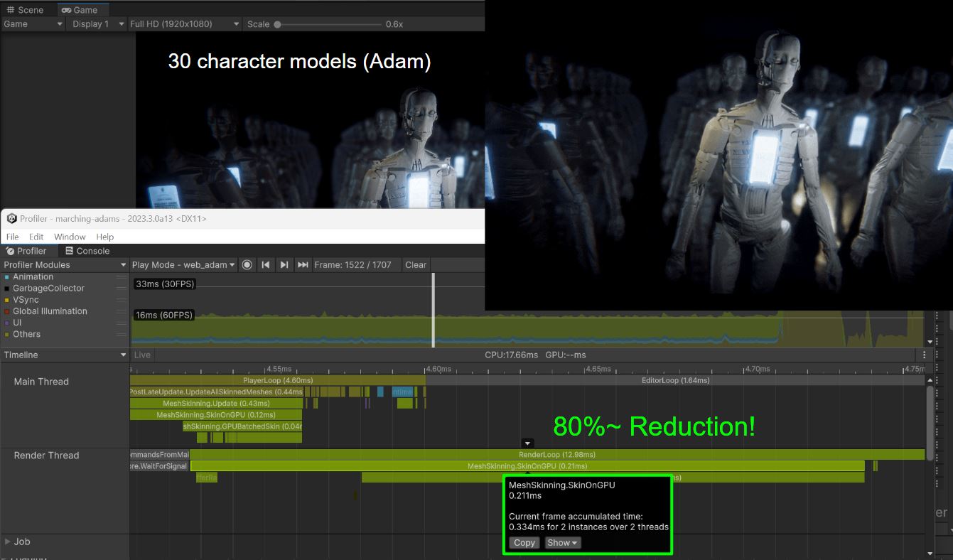Image resolution: width=953 pixels, height=560 pixels.
Task: Open the Play Mode target dropdown
Action: [x=183, y=265]
